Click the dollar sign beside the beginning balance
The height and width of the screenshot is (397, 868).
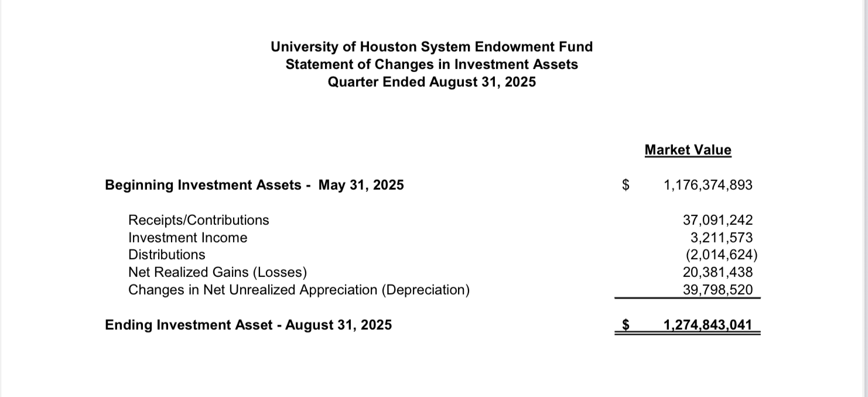[x=626, y=186]
